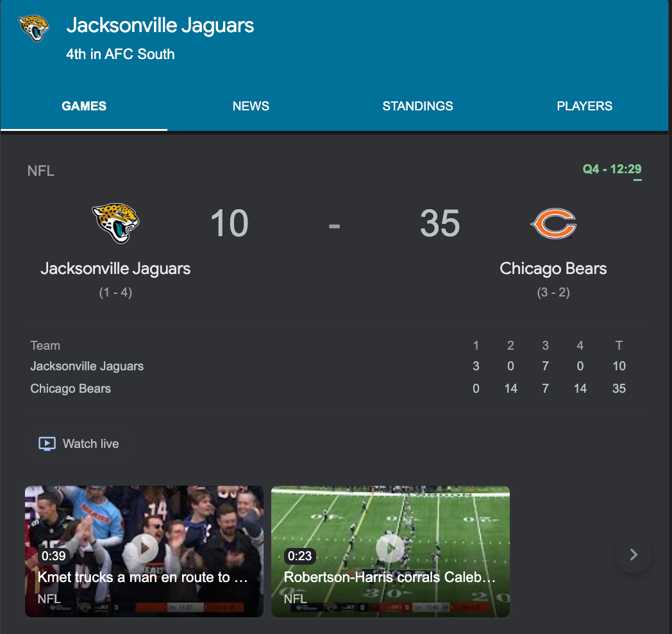The height and width of the screenshot is (634, 672).
Task: Play the Kmet trucks a man video
Action: [145, 548]
